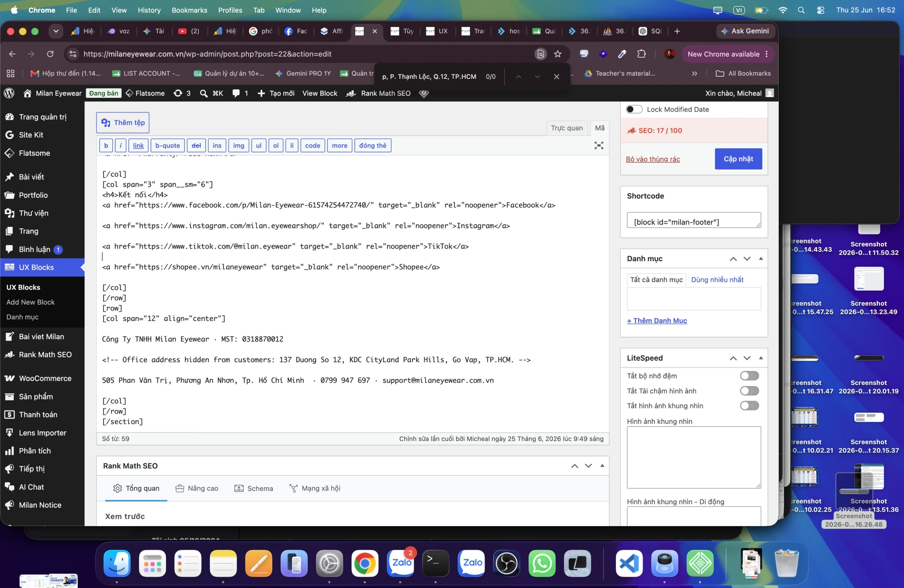
Task: Toggle Tắt hình ảnh khung nhìn switch
Action: (x=749, y=406)
